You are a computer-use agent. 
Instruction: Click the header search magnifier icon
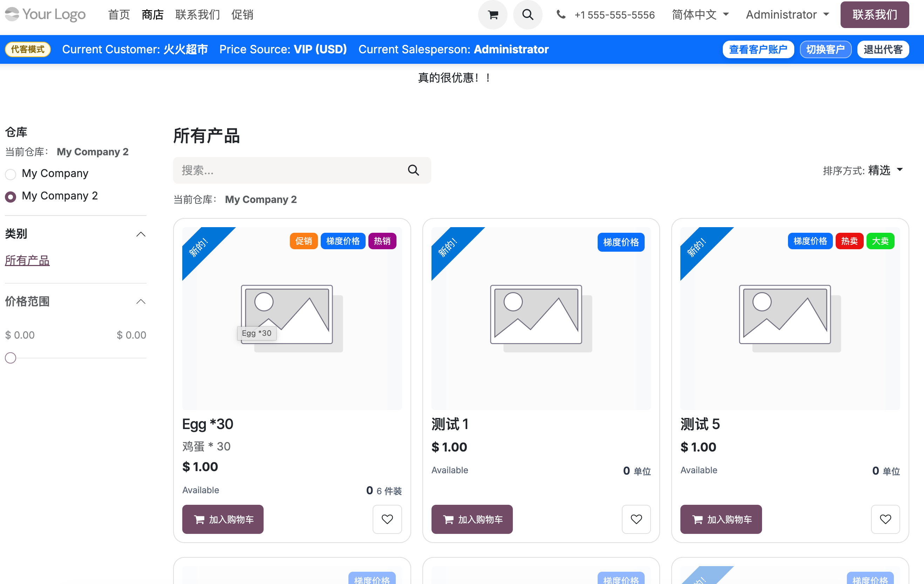528,15
